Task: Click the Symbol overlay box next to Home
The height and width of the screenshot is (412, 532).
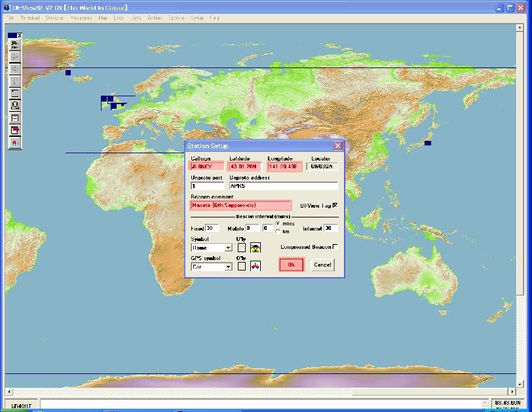Action: (x=242, y=248)
